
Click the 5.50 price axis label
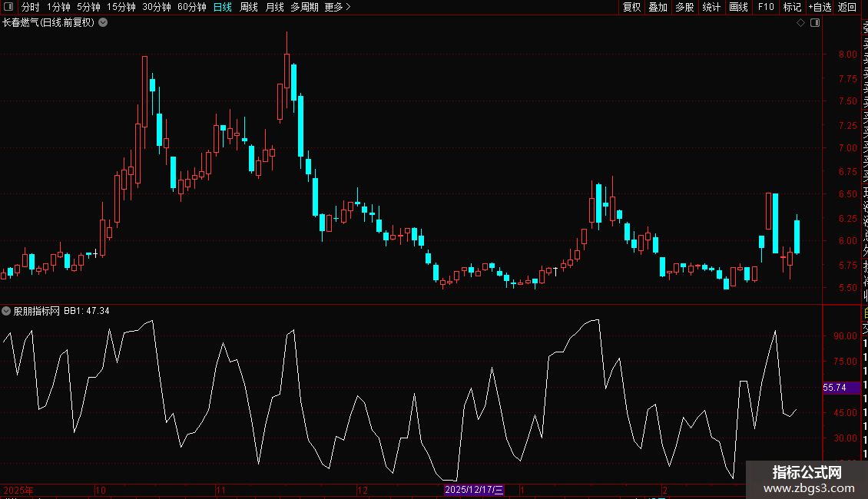(848, 288)
